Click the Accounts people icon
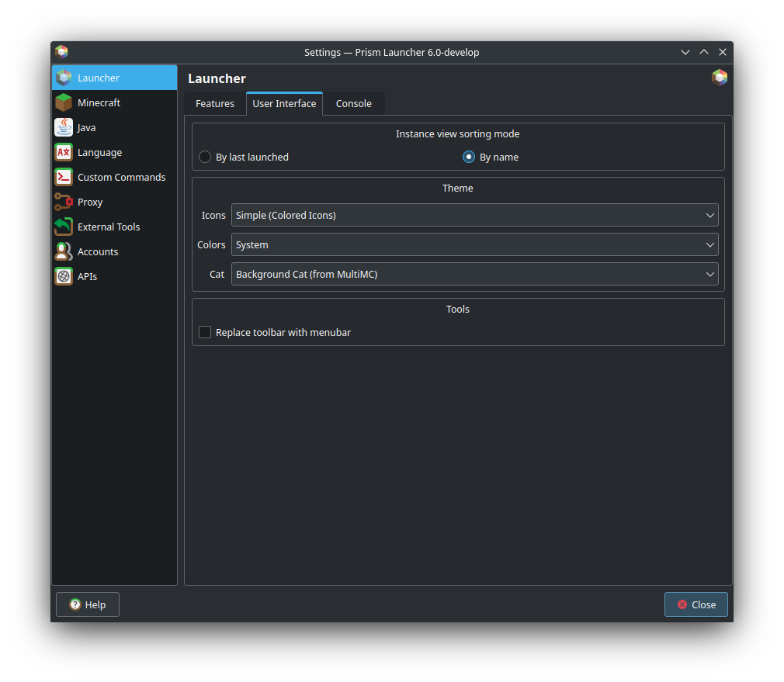Screen dimensions: 784x682 64,251
